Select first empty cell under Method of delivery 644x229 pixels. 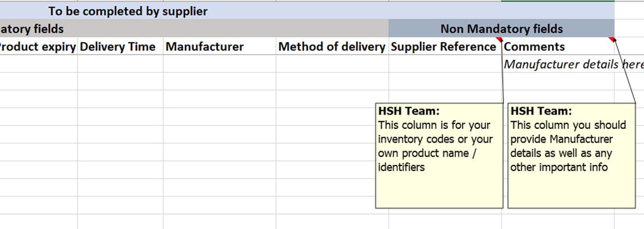pos(332,64)
